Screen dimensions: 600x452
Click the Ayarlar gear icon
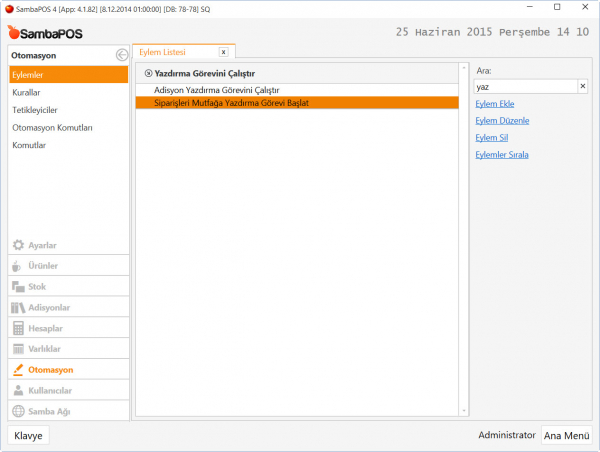(18, 245)
